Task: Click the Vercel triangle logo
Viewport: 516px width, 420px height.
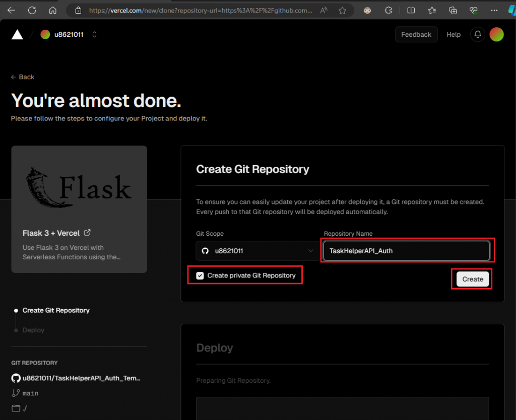Action: [x=17, y=35]
